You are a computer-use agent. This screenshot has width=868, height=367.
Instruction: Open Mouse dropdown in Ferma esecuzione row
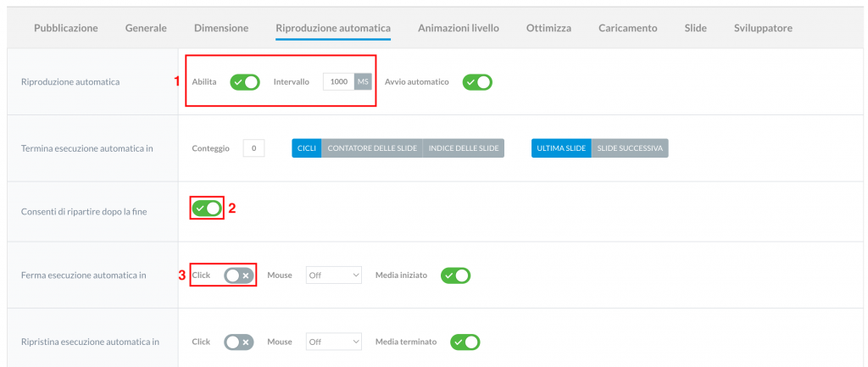[334, 275]
